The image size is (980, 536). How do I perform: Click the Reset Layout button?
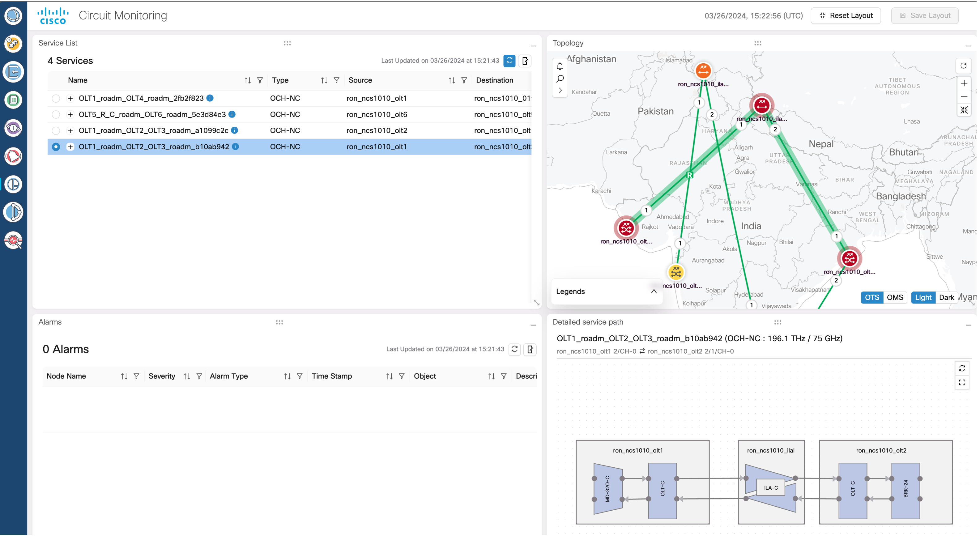coord(846,15)
